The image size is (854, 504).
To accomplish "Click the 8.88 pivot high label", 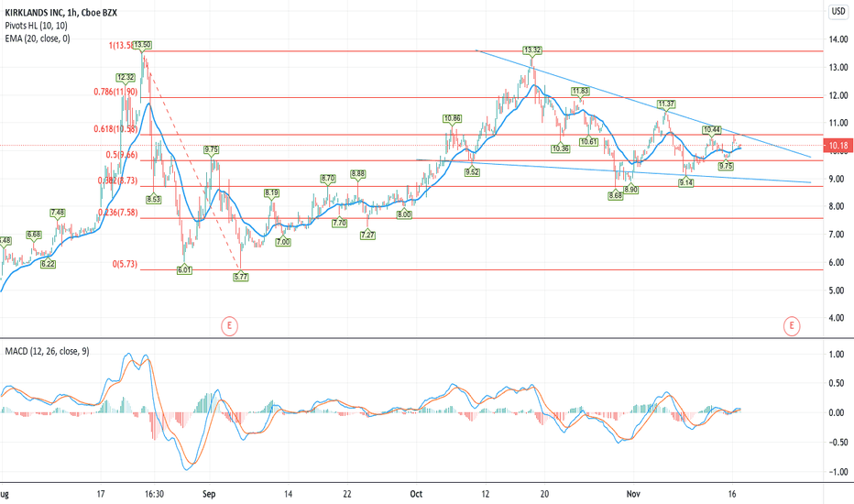I will click(x=358, y=174).
